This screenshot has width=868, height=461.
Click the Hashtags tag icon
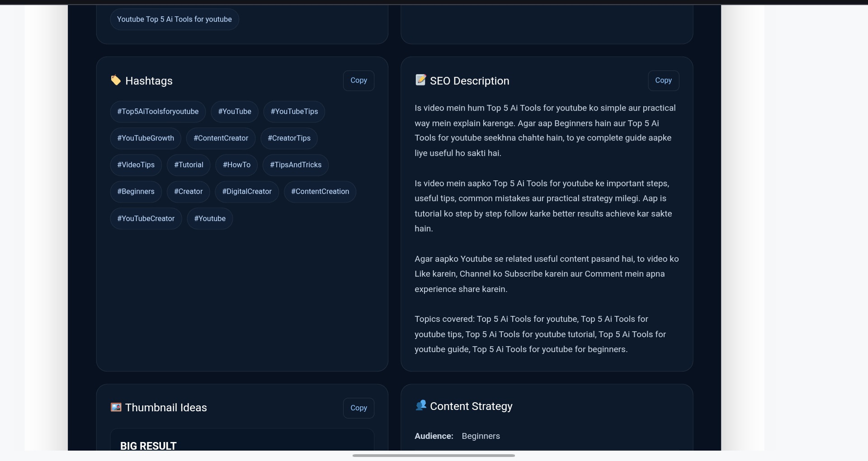tap(116, 80)
